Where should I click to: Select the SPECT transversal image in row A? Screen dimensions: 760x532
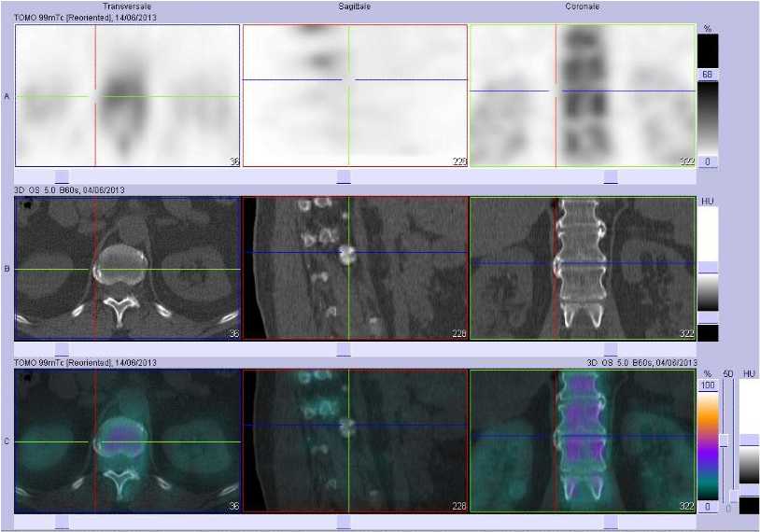tap(128, 95)
